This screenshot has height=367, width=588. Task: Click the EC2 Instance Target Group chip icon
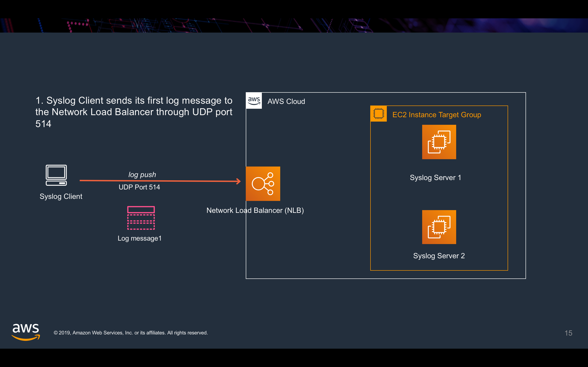point(378,114)
